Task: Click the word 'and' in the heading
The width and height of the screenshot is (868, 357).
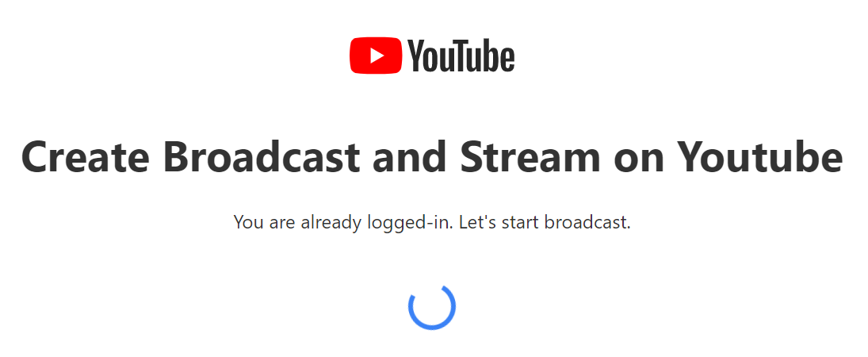Action: (410, 157)
